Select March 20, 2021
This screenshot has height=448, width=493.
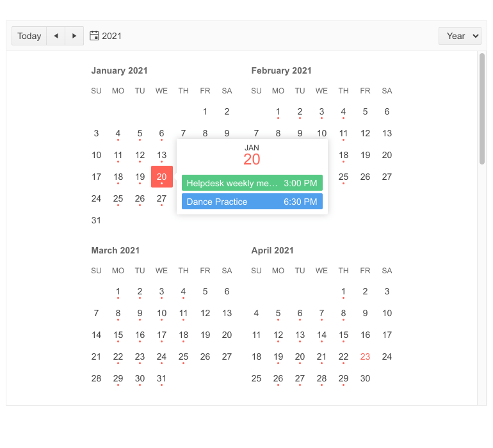coord(227,335)
